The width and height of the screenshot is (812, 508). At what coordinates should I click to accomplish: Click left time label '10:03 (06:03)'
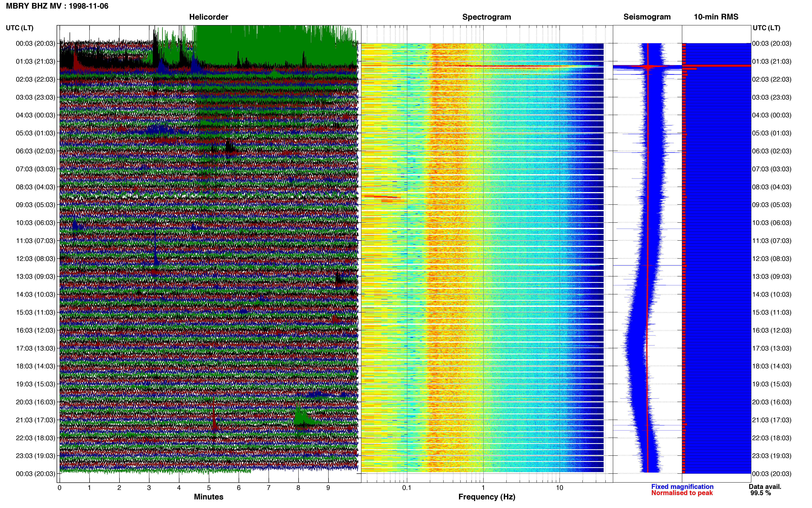point(36,223)
